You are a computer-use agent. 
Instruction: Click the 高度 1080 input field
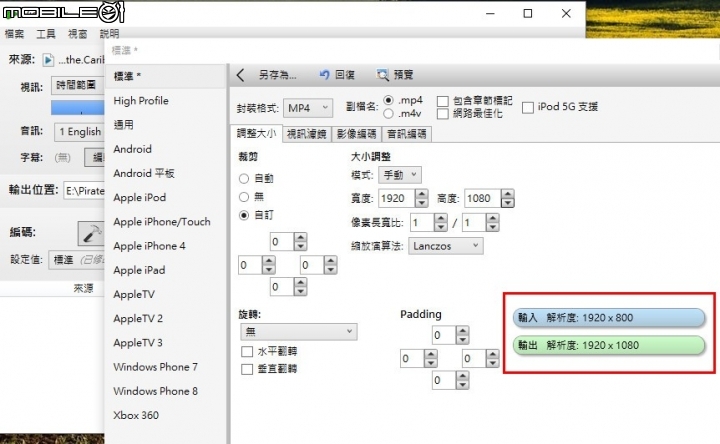[482, 198]
